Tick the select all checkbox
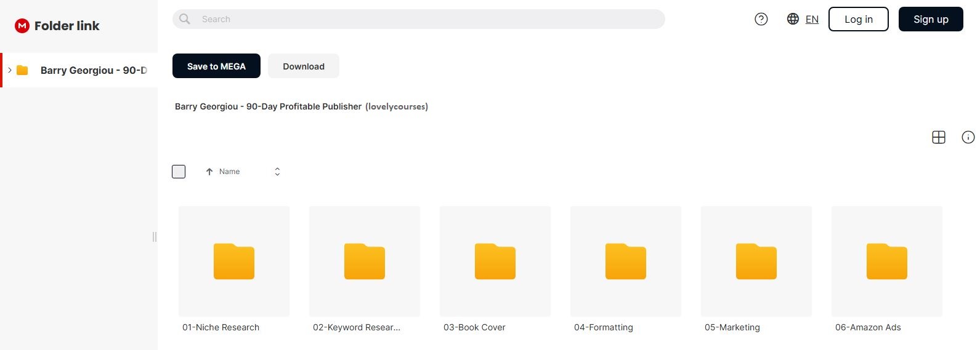This screenshot has width=980, height=350. tap(179, 172)
